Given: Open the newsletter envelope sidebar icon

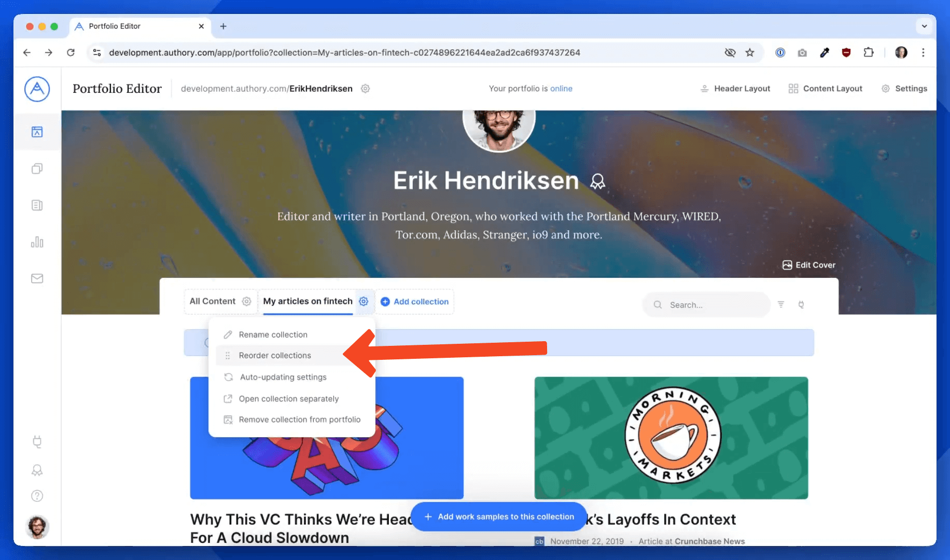Looking at the screenshot, I should coord(37,278).
